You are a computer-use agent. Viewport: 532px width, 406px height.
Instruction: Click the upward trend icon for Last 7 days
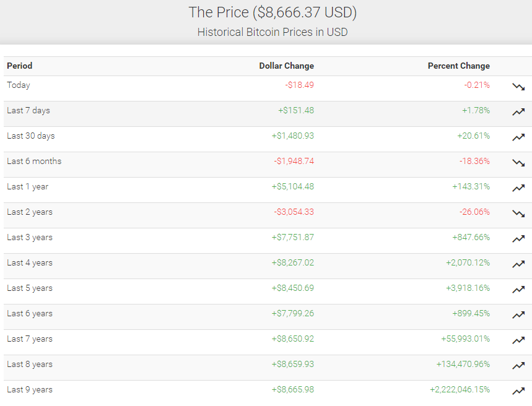pyautogui.click(x=518, y=112)
